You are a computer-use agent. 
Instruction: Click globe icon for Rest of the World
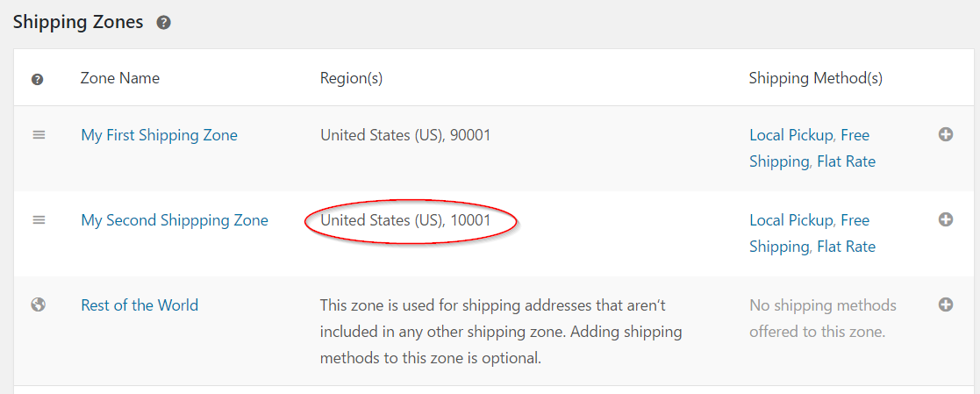click(38, 305)
